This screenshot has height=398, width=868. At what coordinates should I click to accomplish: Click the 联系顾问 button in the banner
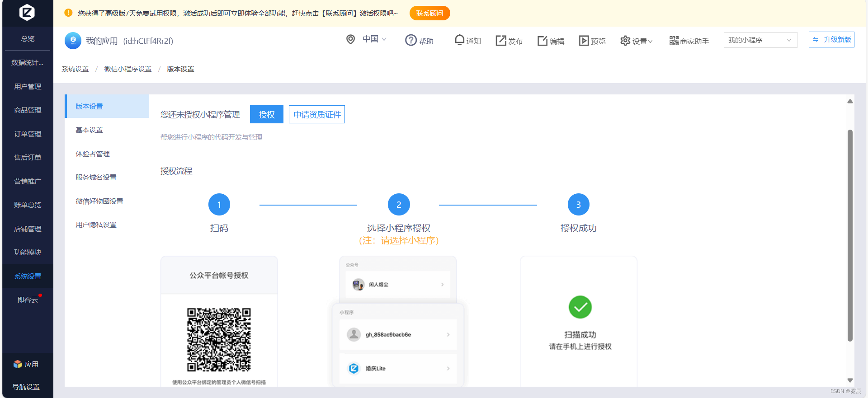tap(429, 13)
